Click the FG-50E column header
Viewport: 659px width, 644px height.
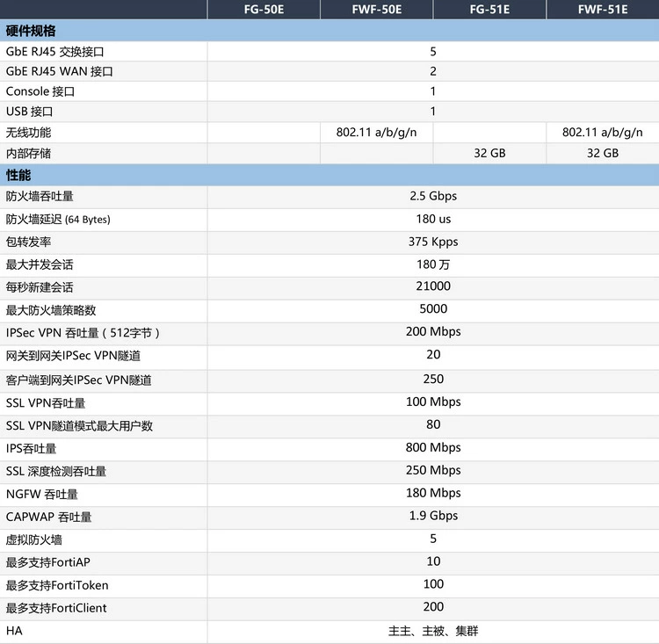point(264,10)
